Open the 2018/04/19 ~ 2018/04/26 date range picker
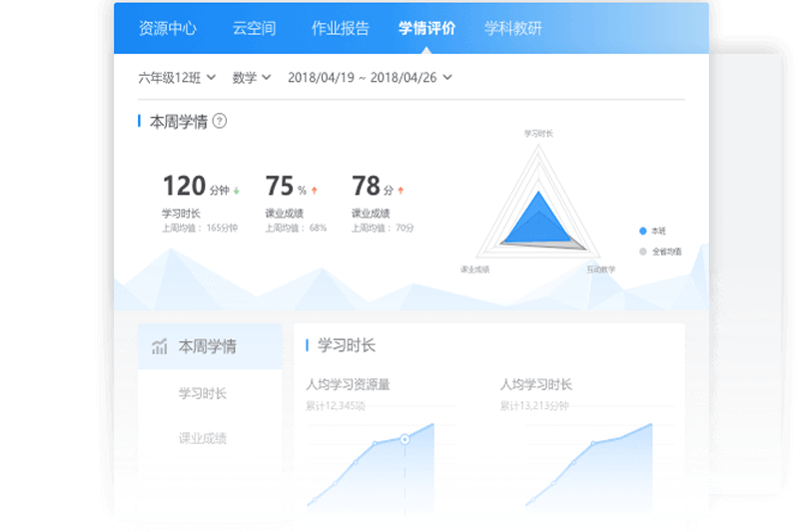Image resolution: width=799 pixels, height=532 pixels. (370, 77)
